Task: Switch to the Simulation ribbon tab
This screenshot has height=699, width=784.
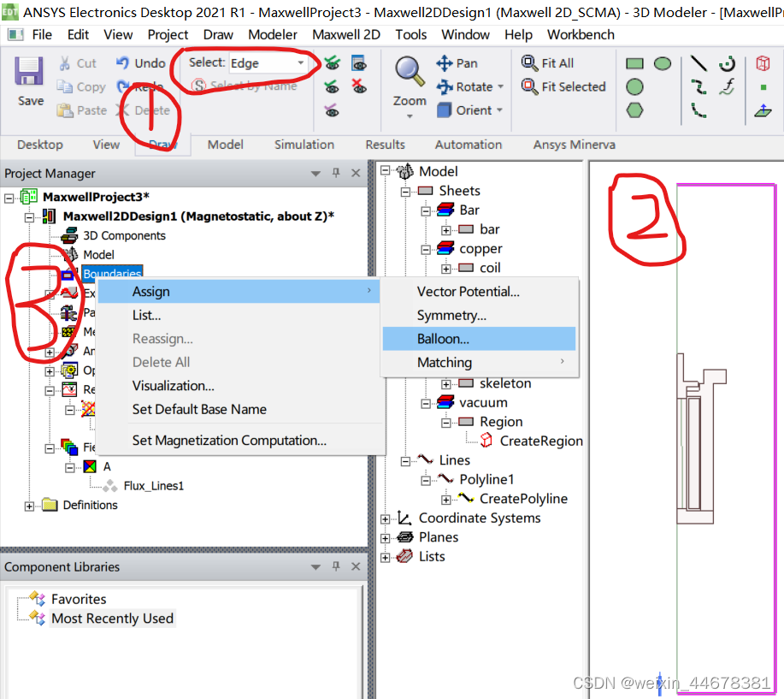Action: pyautogui.click(x=304, y=145)
